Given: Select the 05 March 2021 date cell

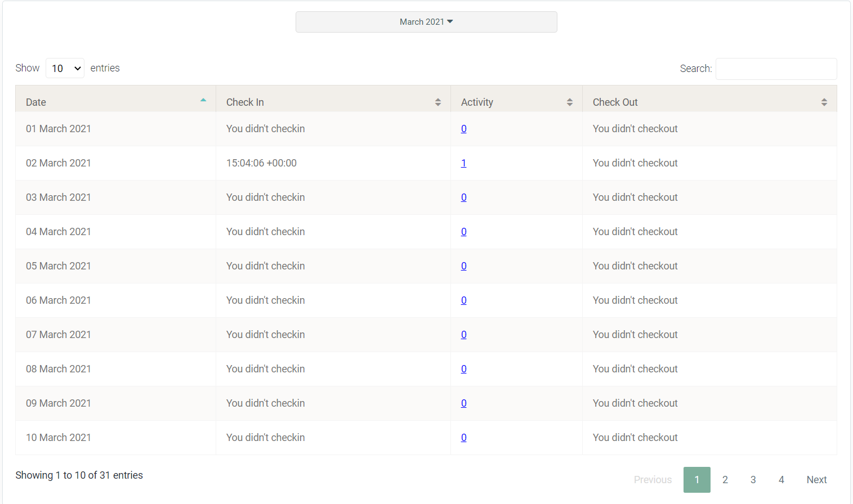Looking at the screenshot, I should pyautogui.click(x=115, y=266).
